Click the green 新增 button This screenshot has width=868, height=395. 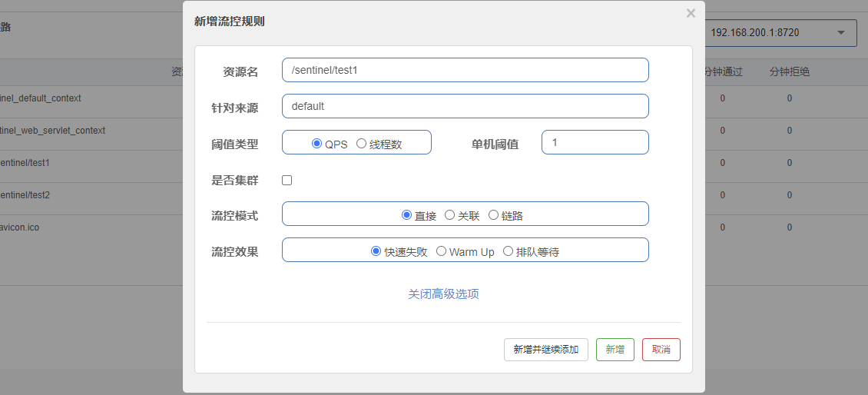click(615, 350)
